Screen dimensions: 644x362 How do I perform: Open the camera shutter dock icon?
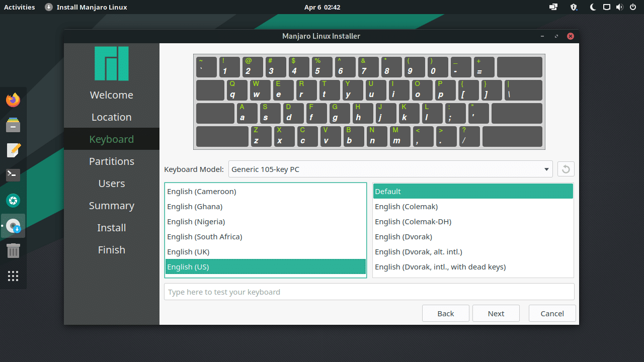(13, 200)
